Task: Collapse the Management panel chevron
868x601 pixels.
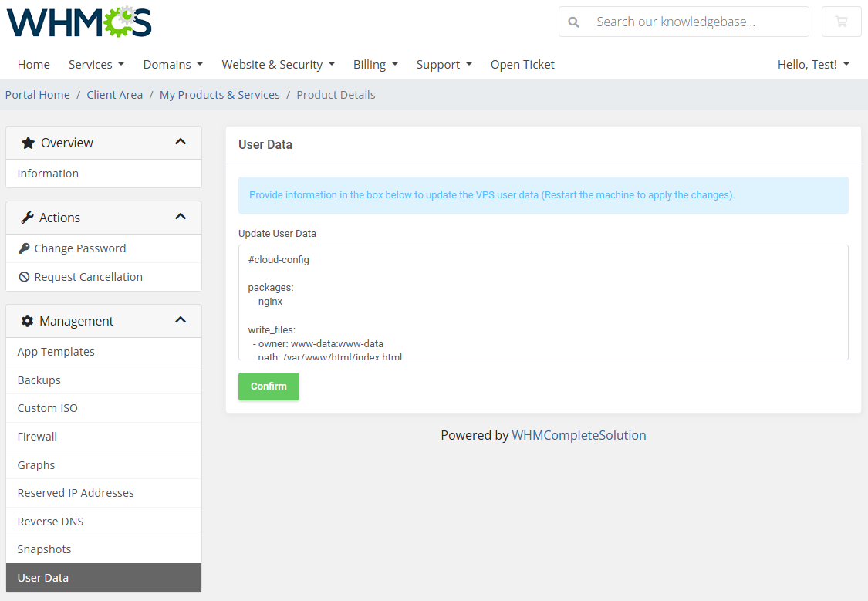Action: (x=181, y=320)
